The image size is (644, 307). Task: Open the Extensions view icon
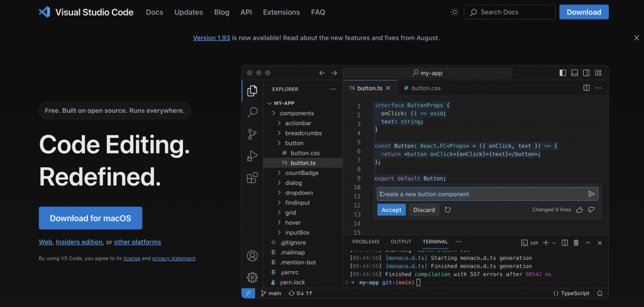click(x=252, y=177)
